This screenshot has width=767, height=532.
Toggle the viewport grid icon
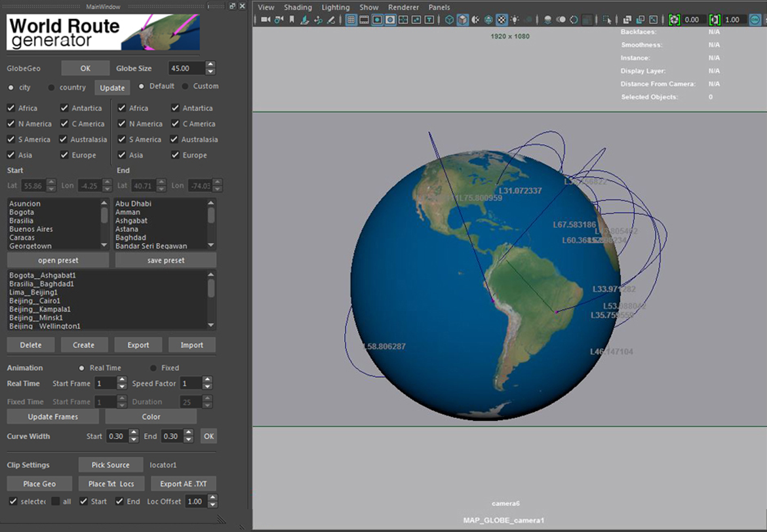pyautogui.click(x=351, y=20)
